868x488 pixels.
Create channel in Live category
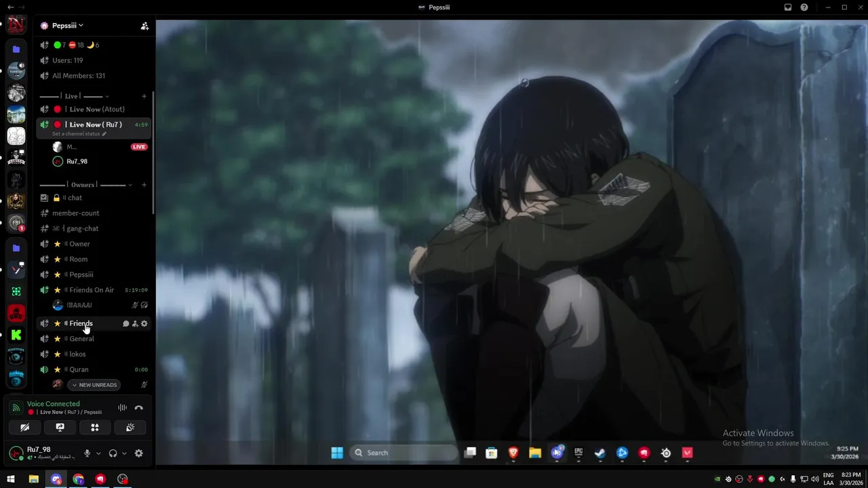[144, 96]
